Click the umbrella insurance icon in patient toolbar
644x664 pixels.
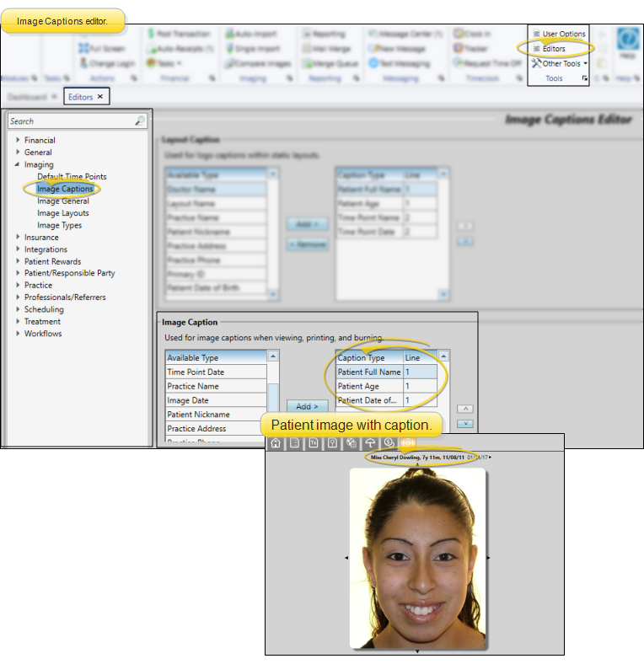[x=369, y=443]
